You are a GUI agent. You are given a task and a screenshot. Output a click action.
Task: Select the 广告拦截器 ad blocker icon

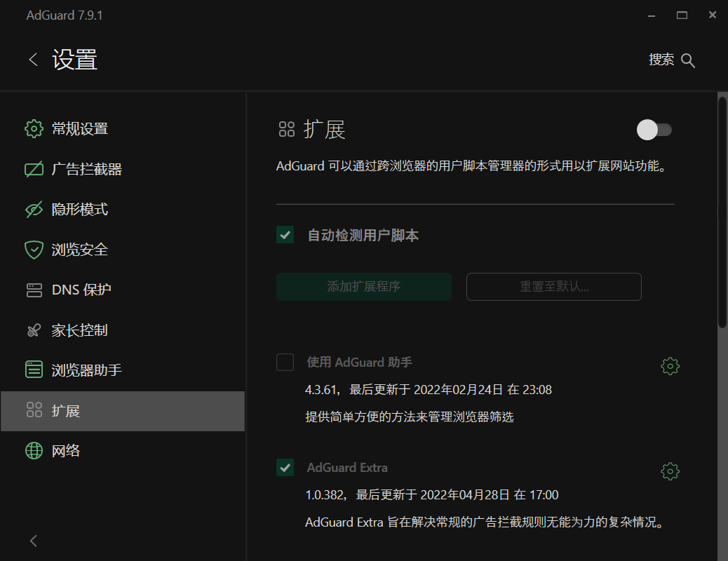point(34,169)
